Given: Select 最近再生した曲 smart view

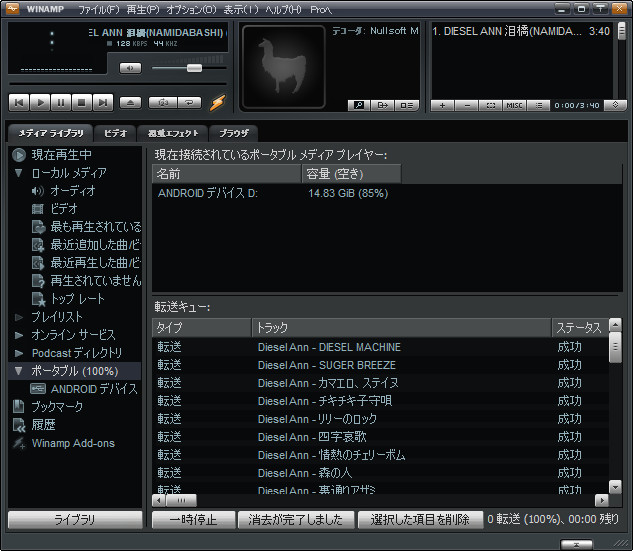Looking at the screenshot, I should click(96, 263).
